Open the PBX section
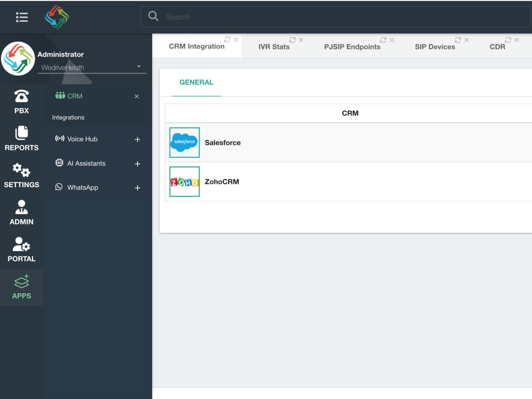This screenshot has height=399, width=532. point(21,102)
